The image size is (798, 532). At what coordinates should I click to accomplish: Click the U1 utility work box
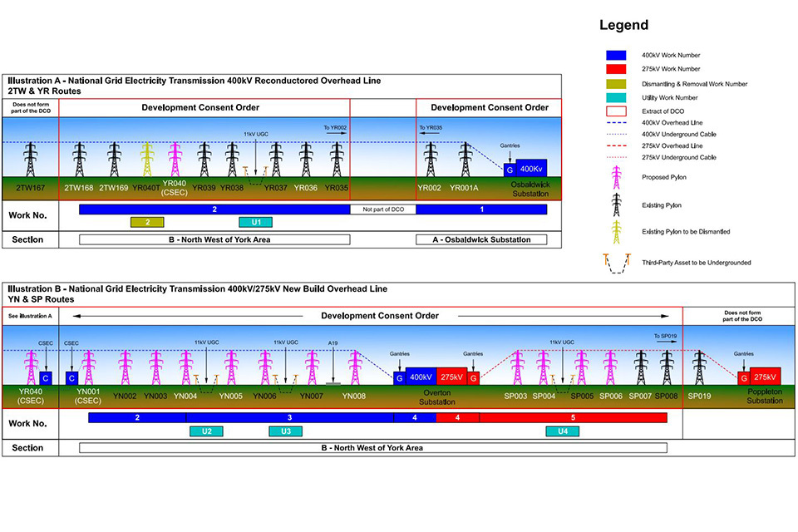click(x=255, y=223)
